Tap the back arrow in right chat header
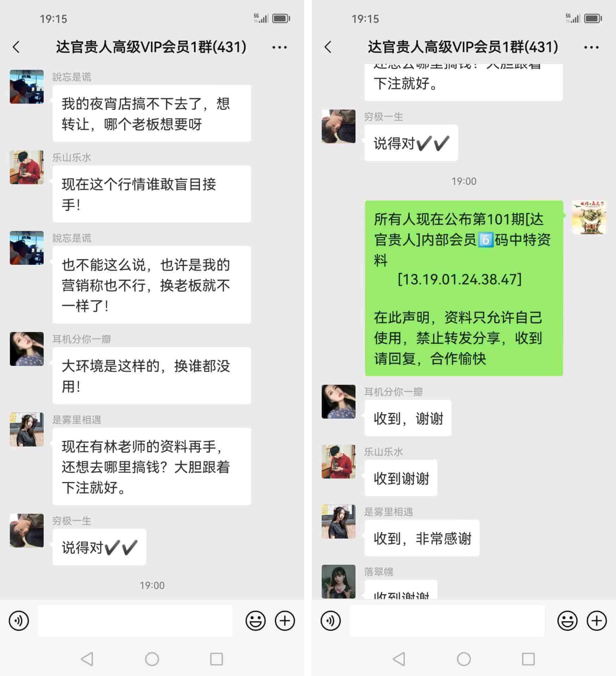 click(x=328, y=47)
